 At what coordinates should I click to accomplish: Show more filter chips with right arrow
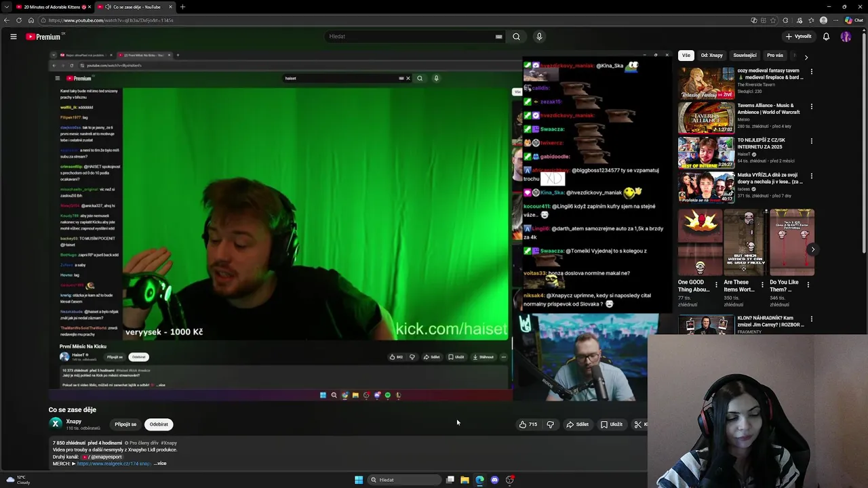point(806,57)
